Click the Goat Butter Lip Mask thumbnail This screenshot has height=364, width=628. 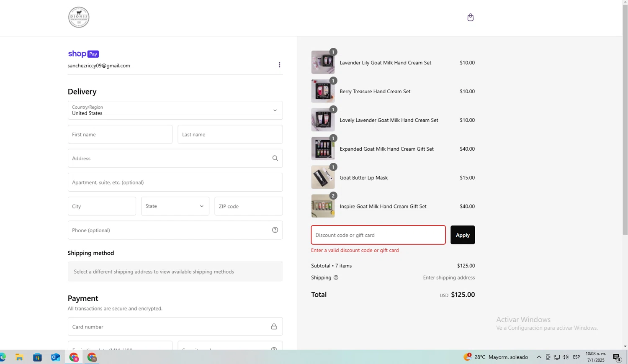pyautogui.click(x=323, y=177)
